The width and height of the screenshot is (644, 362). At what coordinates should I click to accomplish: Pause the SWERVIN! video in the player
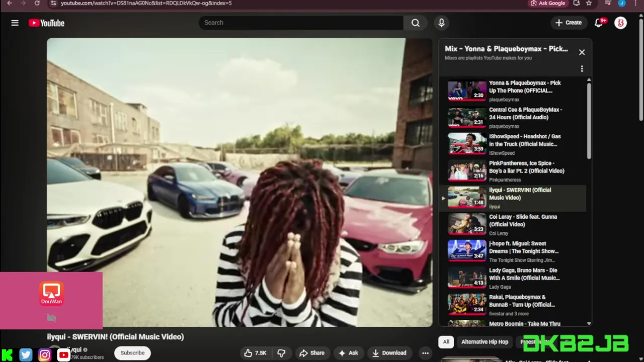[x=239, y=183]
